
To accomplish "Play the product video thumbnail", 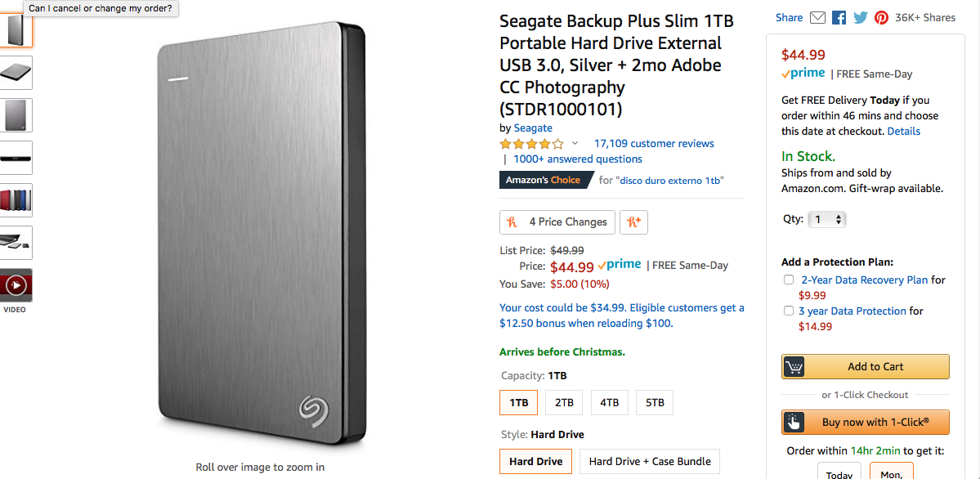I will point(17,285).
